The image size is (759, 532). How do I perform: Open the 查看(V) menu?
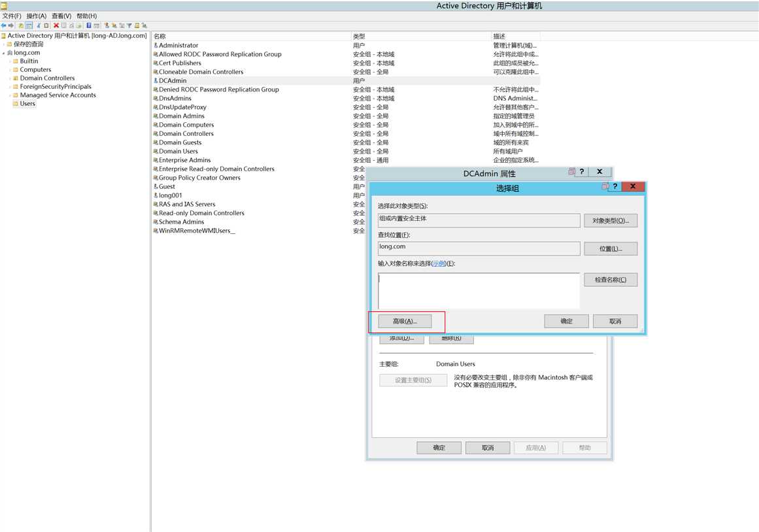click(x=61, y=16)
